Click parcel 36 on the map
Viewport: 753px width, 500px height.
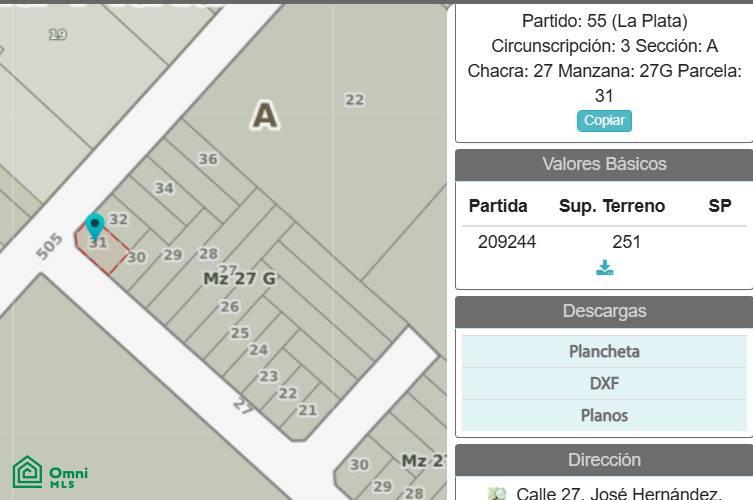click(208, 159)
